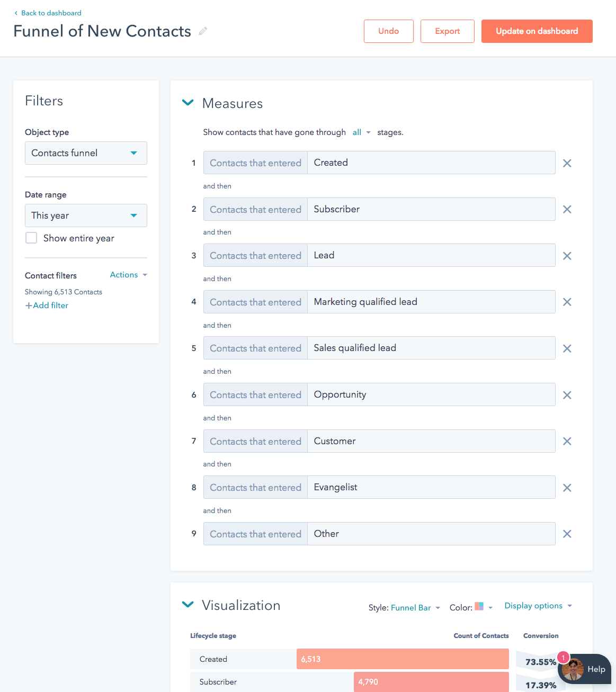Click the Undo button
616x692 pixels.
point(388,31)
